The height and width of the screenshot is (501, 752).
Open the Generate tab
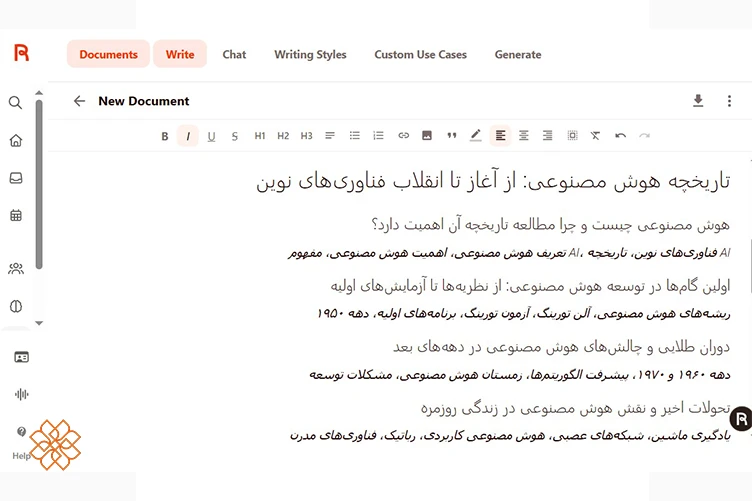518,55
